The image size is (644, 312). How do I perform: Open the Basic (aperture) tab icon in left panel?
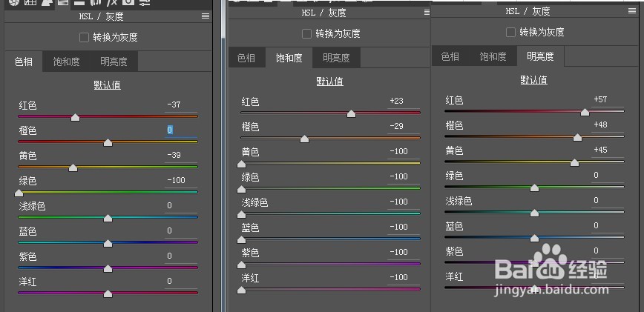pos(14,2)
